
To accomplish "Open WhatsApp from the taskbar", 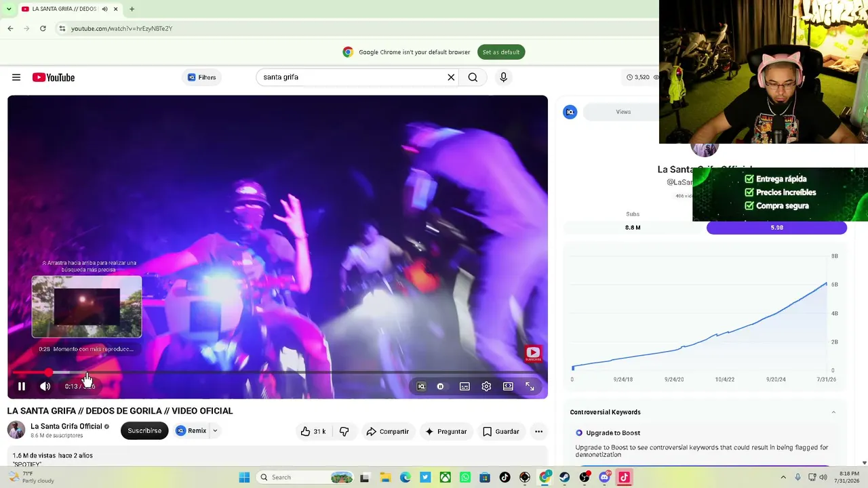I will click(465, 477).
